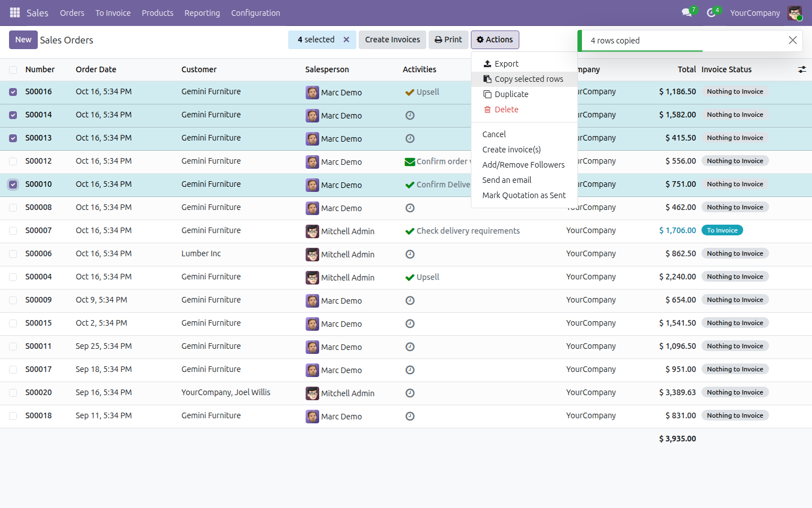Click the user avatar in top bar

pyautogui.click(x=795, y=13)
